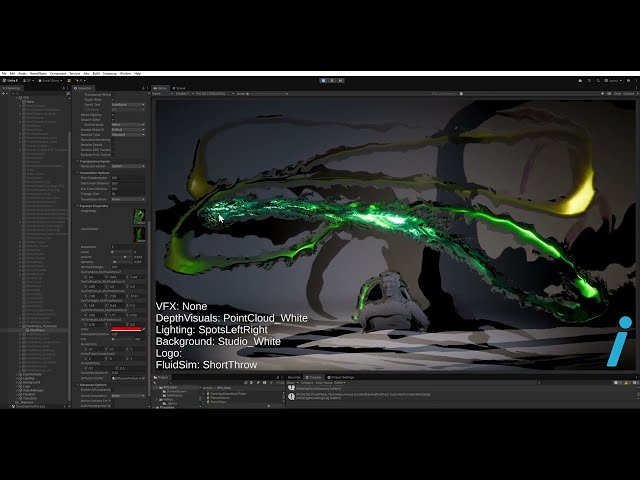
Task: Open the GameObject menu
Action: (x=38, y=73)
